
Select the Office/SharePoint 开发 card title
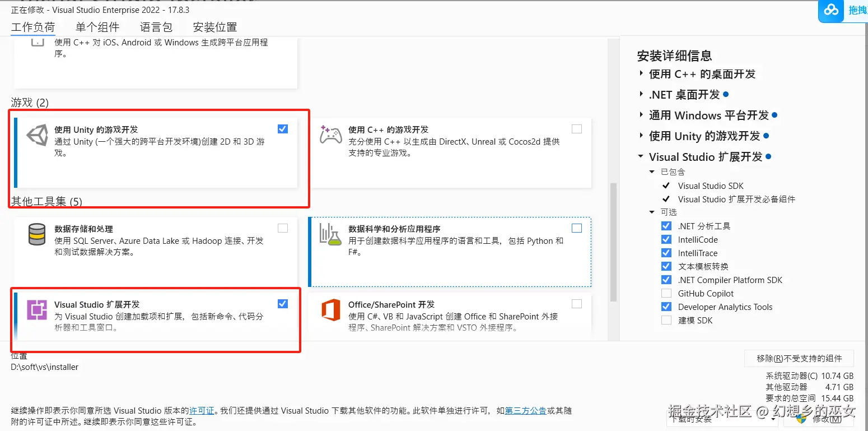[x=391, y=304]
